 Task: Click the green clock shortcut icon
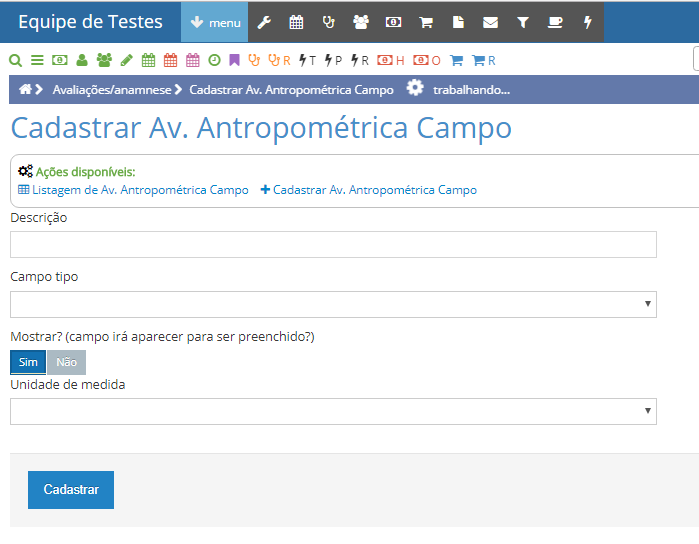[214, 60]
